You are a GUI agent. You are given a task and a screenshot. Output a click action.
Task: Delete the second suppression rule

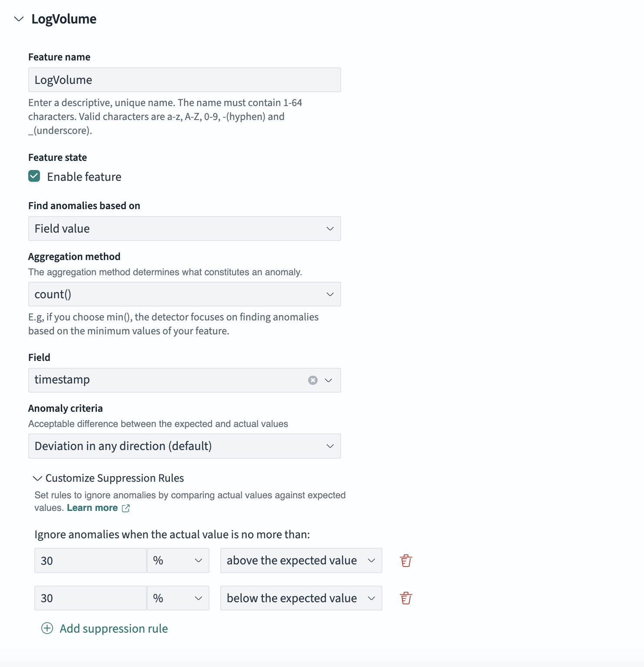click(405, 598)
